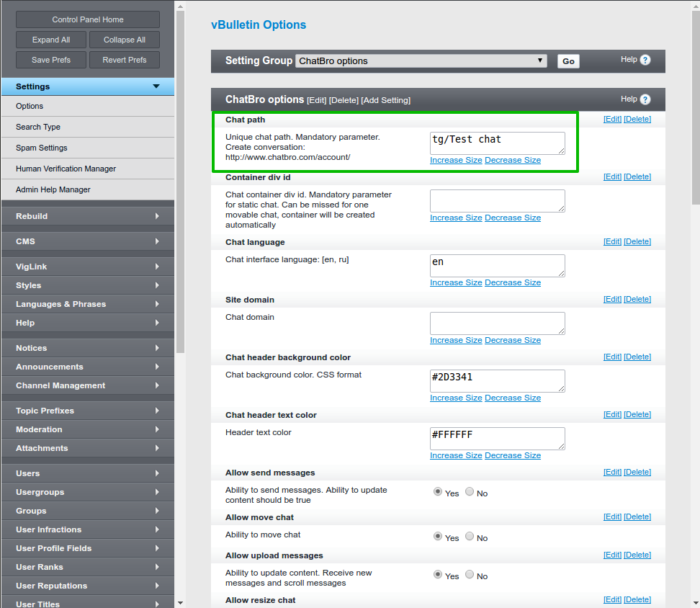The image size is (700, 608).
Task: Expand User Reputations section
Action: (x=88, y=586)
